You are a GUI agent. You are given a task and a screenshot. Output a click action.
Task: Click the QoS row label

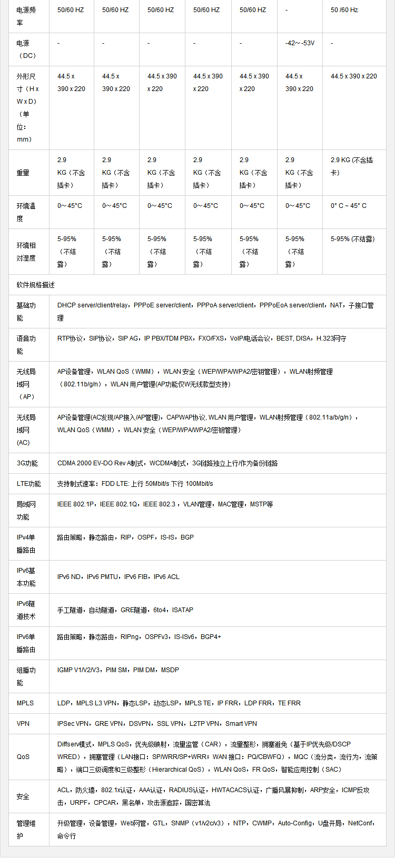click(23, 757)
